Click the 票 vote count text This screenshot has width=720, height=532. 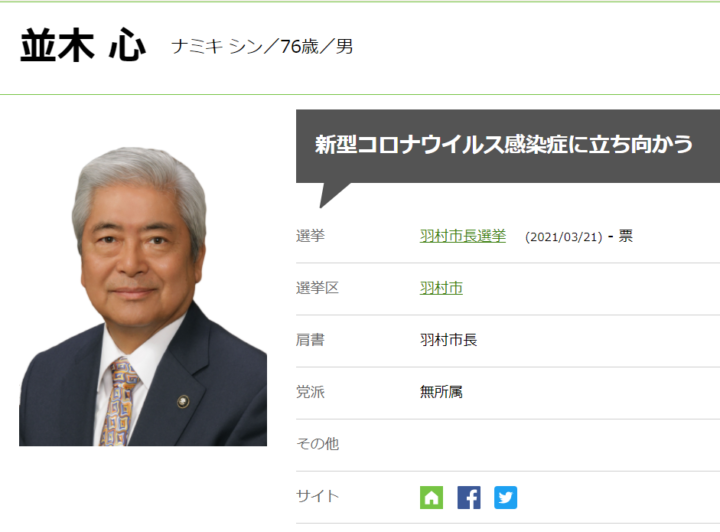coord(625,237)
